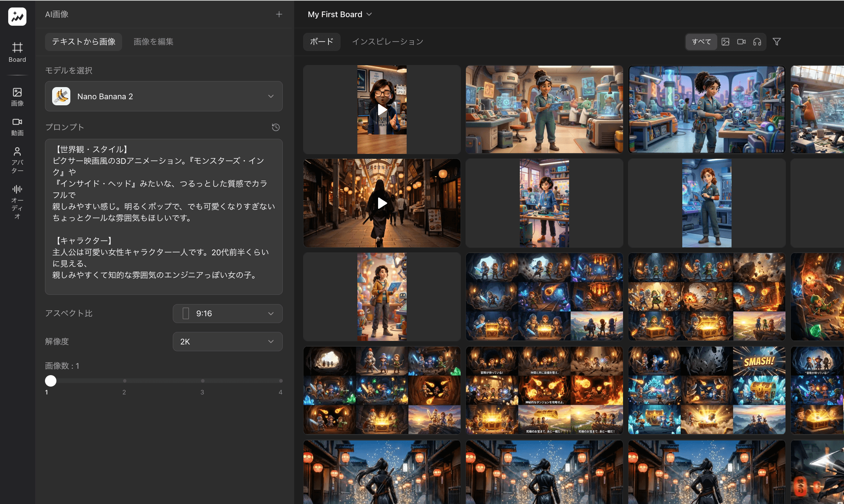
Task: Filter board to images only
Action: pyautogui.click(x=725, y=42)
